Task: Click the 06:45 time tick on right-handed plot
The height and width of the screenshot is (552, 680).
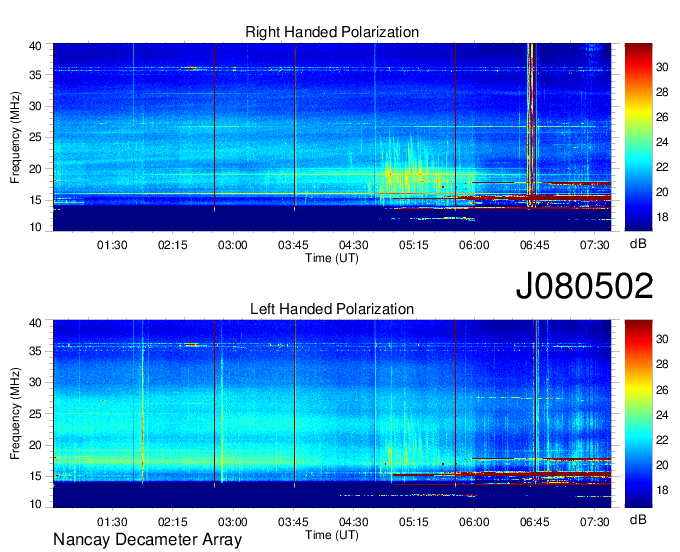Action: pos(534,245)
